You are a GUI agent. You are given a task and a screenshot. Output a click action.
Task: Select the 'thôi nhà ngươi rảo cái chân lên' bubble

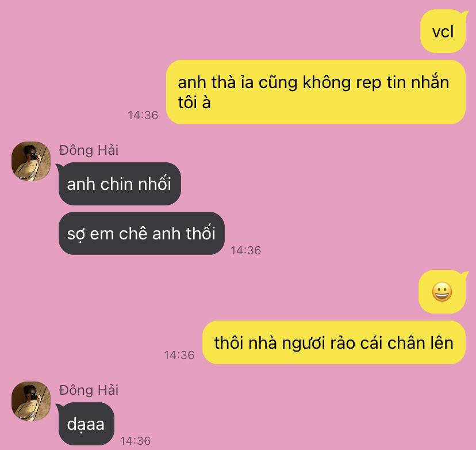tap(334, 342)
